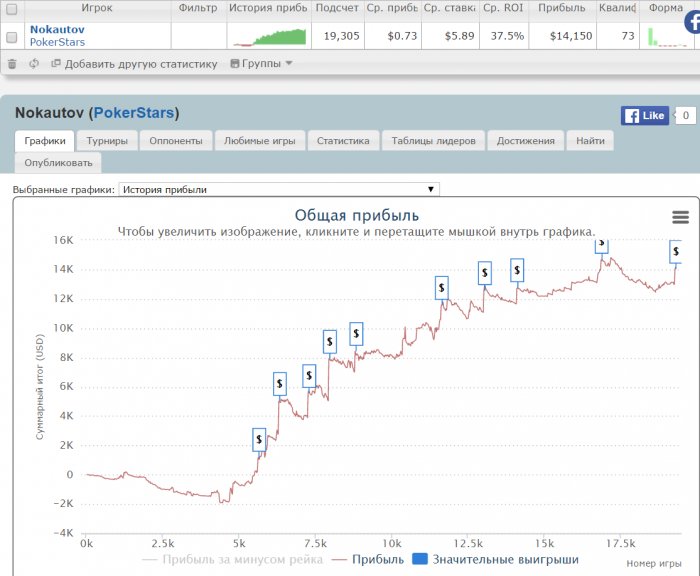This screenshot has width=700, height=576.
Task: Click the $0.73 average profit value
Action: coord(402,36)
